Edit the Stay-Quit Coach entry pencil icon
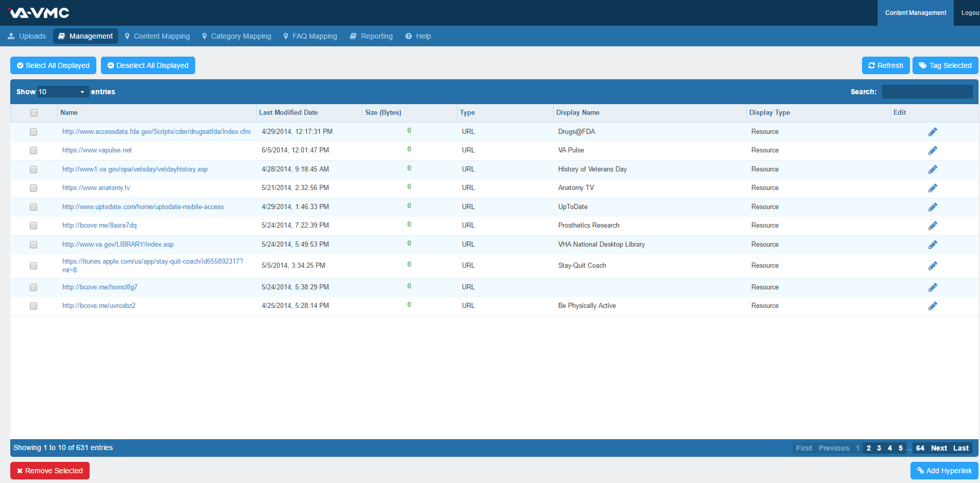Image resolution: width=980 pixels, height=483 pixels. [932, 266]
